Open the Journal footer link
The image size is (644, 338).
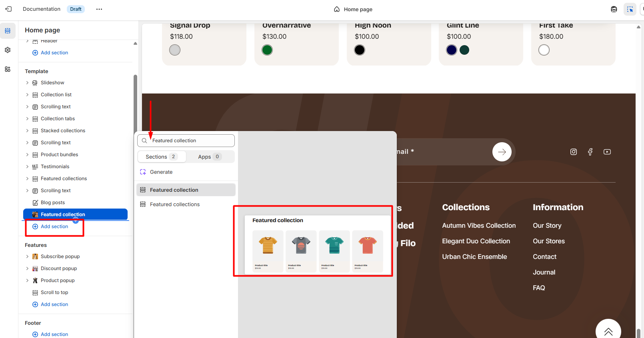pos(544,272)
